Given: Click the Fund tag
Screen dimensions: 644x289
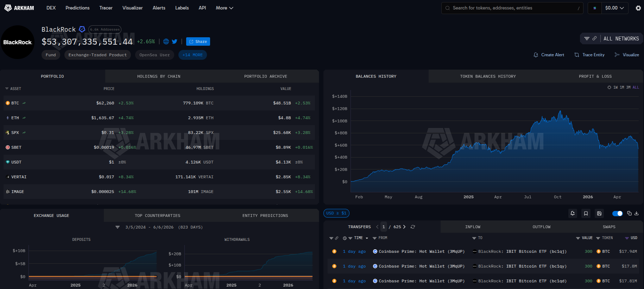Looking at the screenshot, I should pos(51,55).
